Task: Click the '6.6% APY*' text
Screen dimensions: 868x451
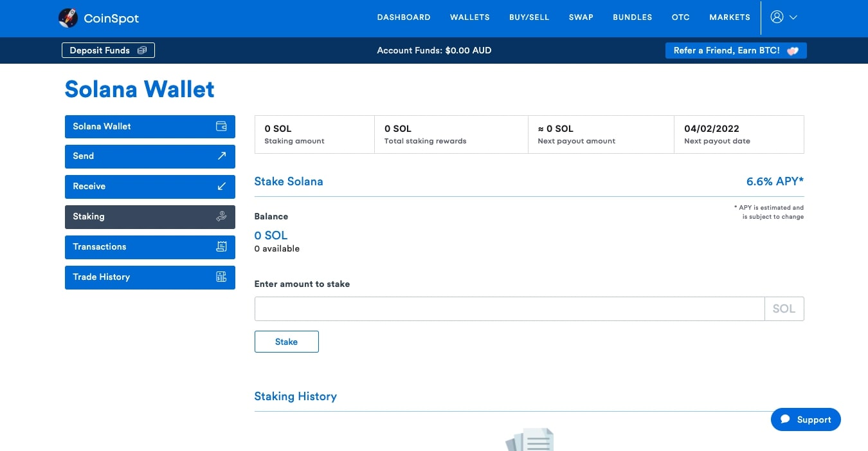Action: (775, 181)
